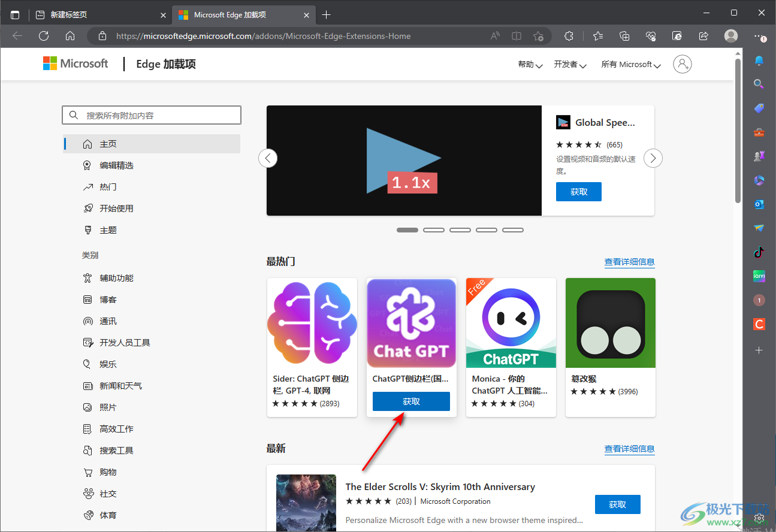Show previous carousel slide arrow

(268, 158)
